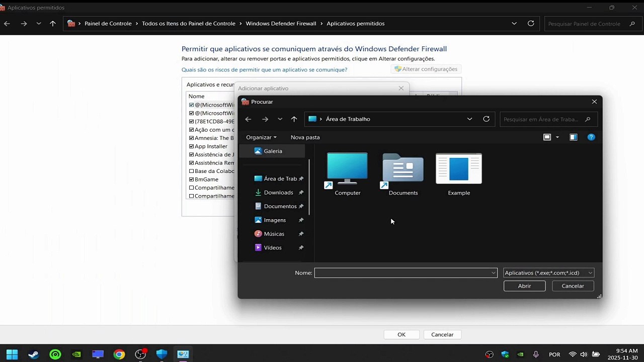Image resolution: width=644 pixels, height=362 pixels.
Task: Go forward in the Procurar dialog
Action: (265, 119)
